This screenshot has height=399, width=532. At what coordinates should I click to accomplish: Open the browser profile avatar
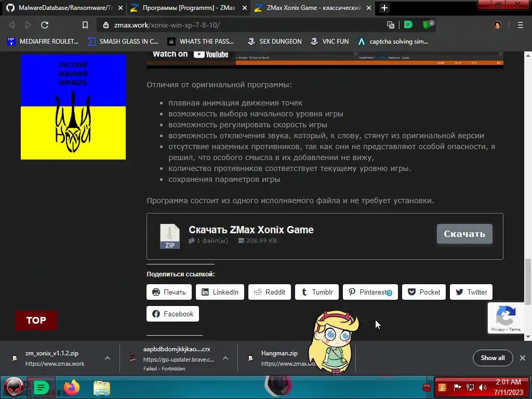point(497,25)
